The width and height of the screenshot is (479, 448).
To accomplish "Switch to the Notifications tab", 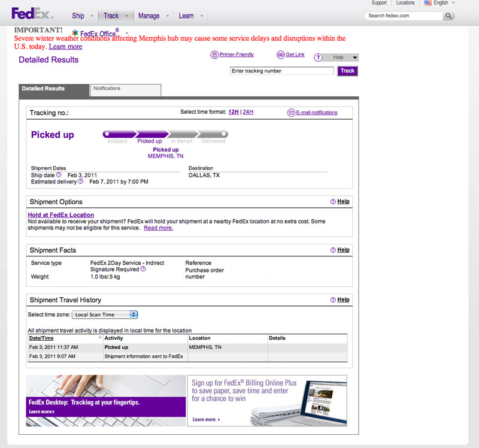I will coord(126,90).
